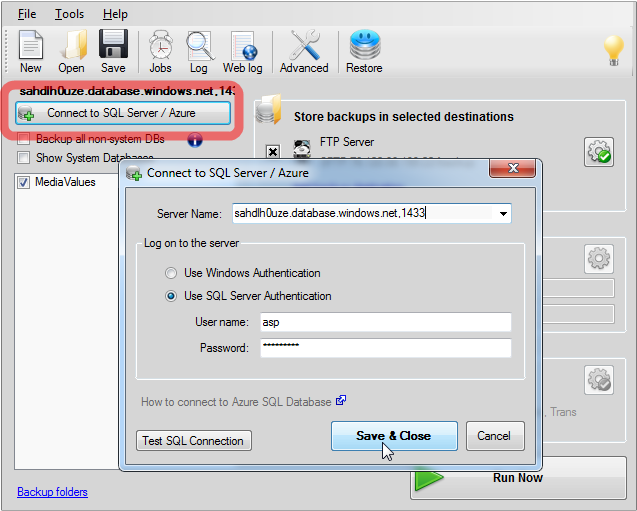Image resolution: width=637 pixels, height=511 pixels.
Task: Expand the Server Name dropdown arrow
Action: [503, 214]
